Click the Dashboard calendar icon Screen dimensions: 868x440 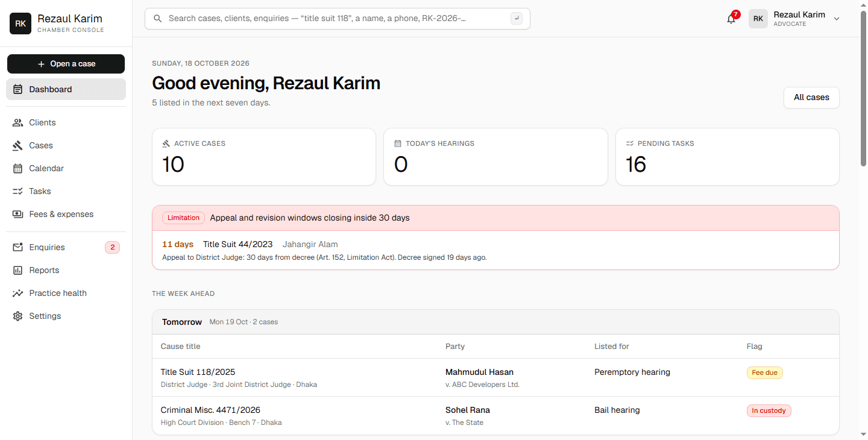tap(17, 89)
